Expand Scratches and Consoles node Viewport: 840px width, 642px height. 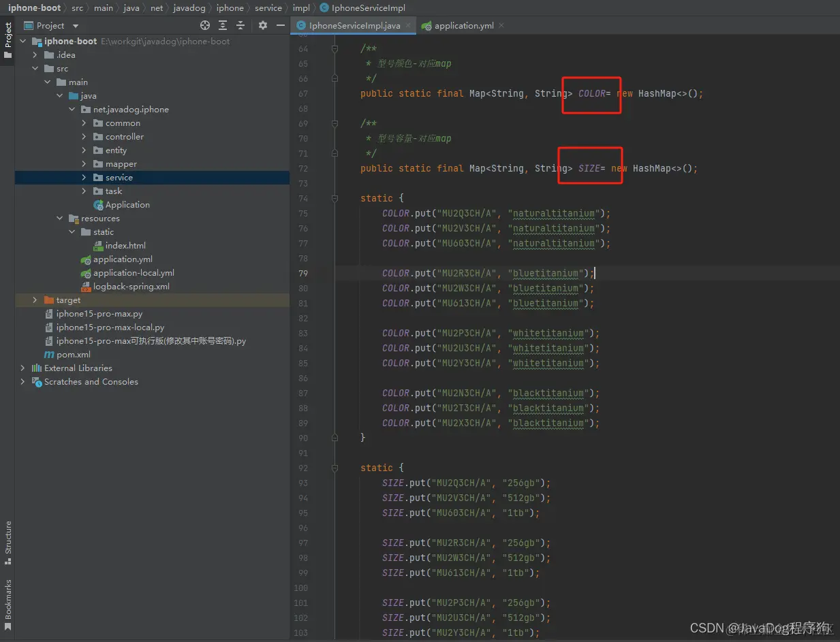(x=23, y=382)
